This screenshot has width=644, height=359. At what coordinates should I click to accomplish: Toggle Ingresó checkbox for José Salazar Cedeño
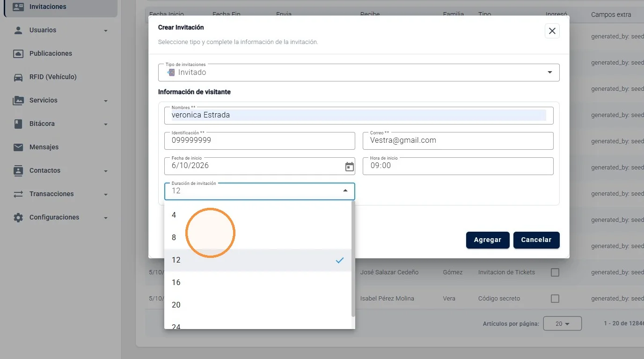(555, 272)
